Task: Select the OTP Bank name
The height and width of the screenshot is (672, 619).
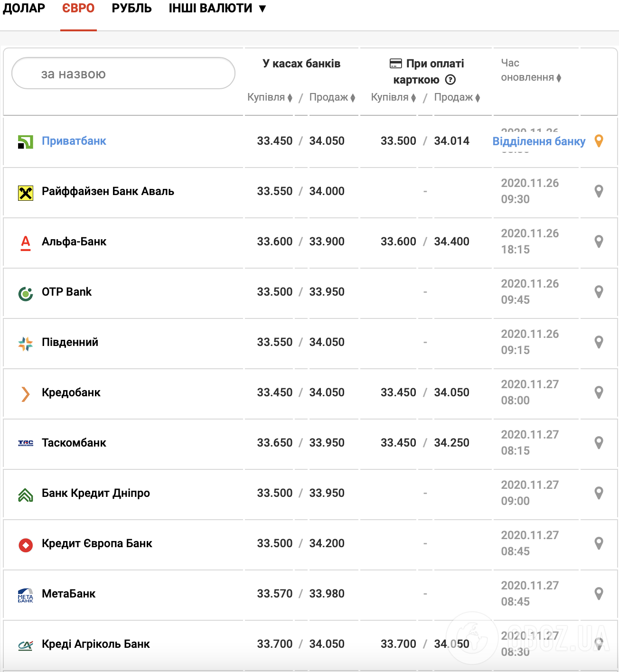Action: [x=66, y=292]
